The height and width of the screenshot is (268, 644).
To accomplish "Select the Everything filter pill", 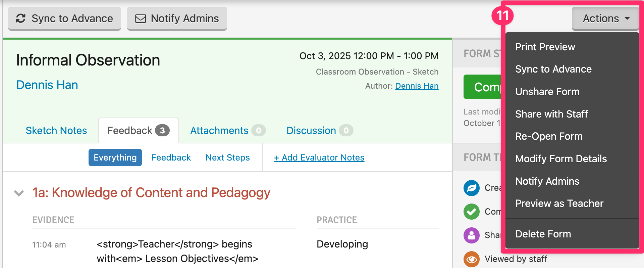I will coord(115,158).
